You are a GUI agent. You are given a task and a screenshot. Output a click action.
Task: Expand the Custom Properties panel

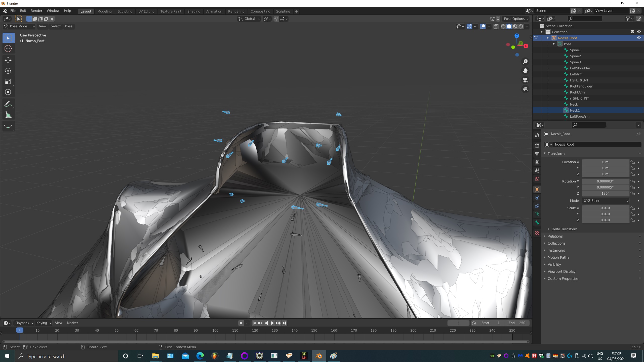click(x=563, y=279)
